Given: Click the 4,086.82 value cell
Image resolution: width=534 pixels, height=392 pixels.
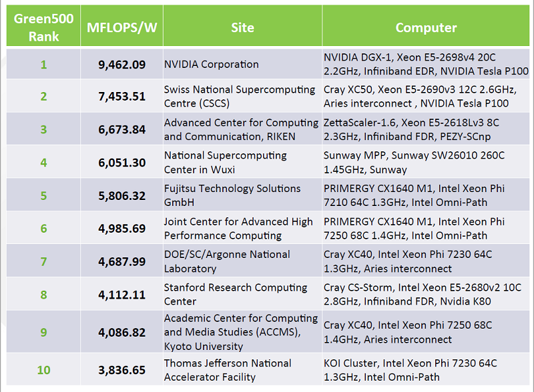Looking at the screenshot, I should 122,332.
